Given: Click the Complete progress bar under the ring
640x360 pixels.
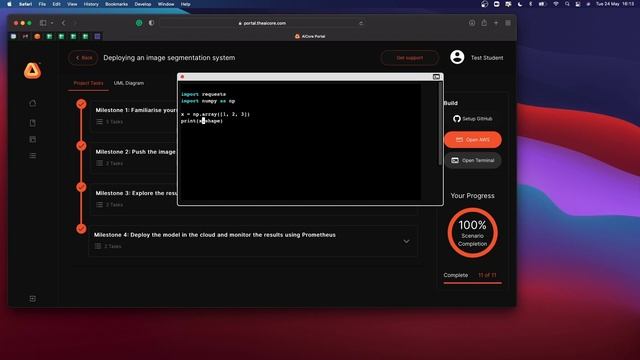Looking at the screenshot, I should point(473,282).
